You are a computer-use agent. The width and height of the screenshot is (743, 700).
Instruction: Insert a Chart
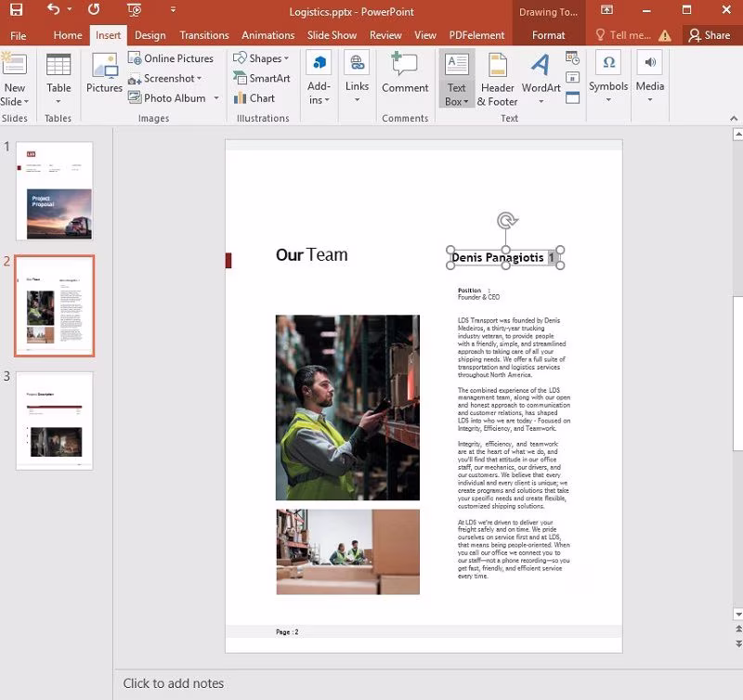click(x=254, y=98)
